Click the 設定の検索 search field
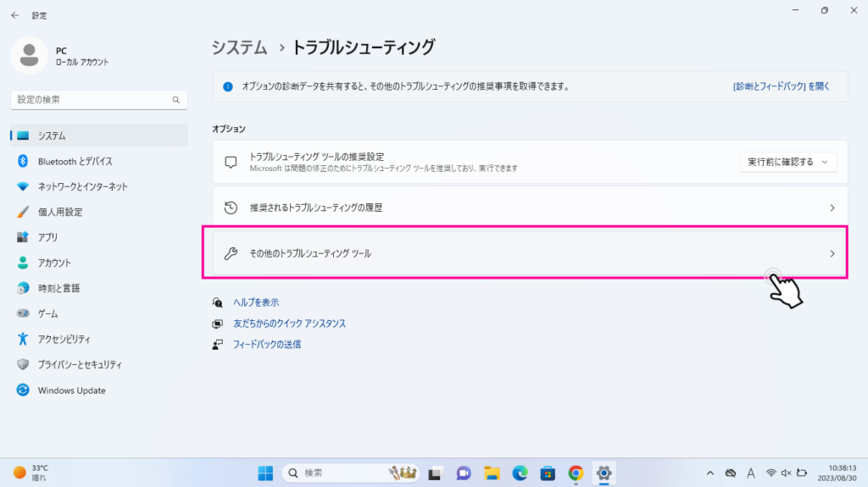 click(91, 100)
